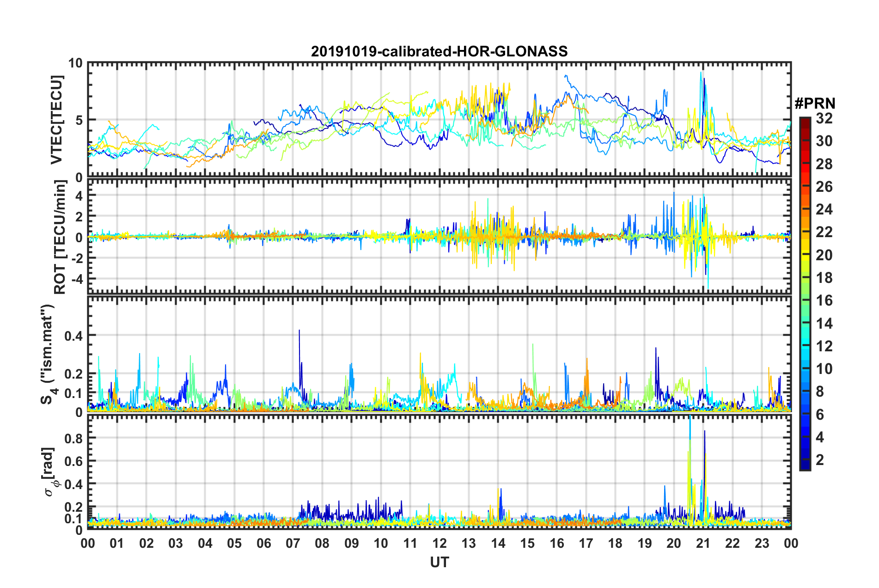Click the ROT [TECU/min] axis label
This screenshot has height=588, width=879.
[x=60, y=237]
